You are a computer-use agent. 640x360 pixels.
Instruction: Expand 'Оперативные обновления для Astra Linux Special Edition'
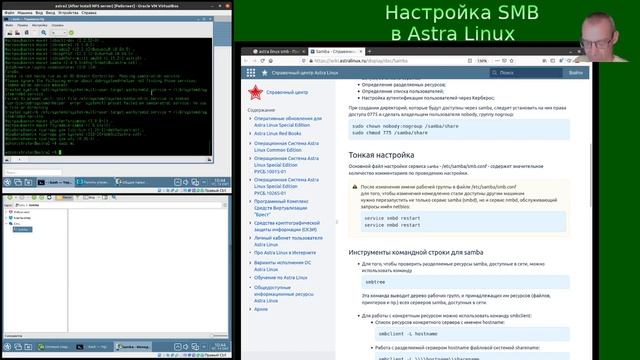click(250, 118)
